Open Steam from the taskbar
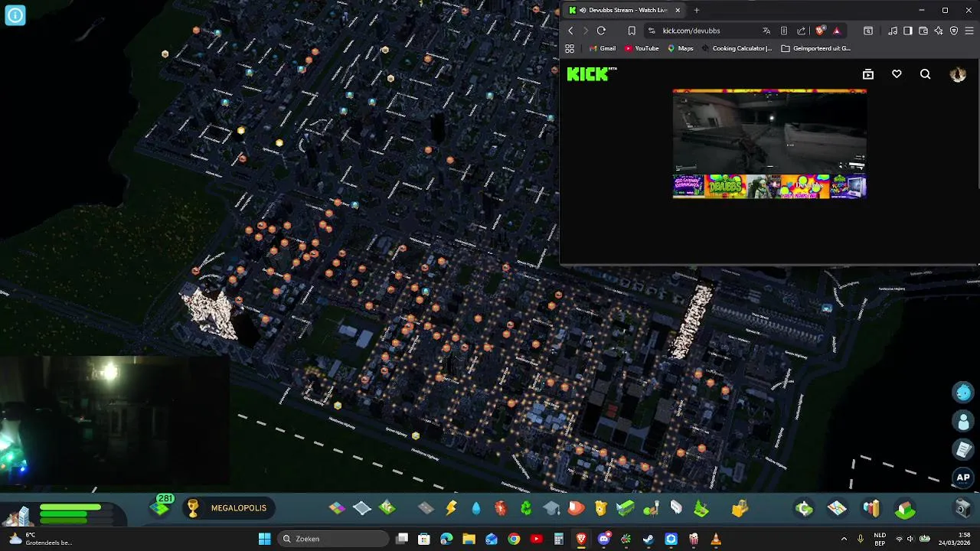 (648, 539)
